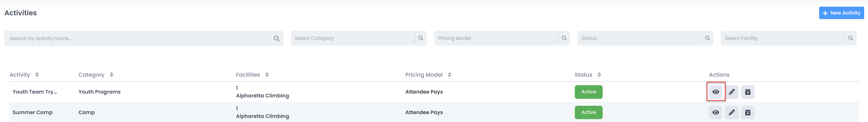The width and height of the screenshot is (868, 122).
Task: Click magnifier icon in Select Facility filter
Action: (851, 38)
